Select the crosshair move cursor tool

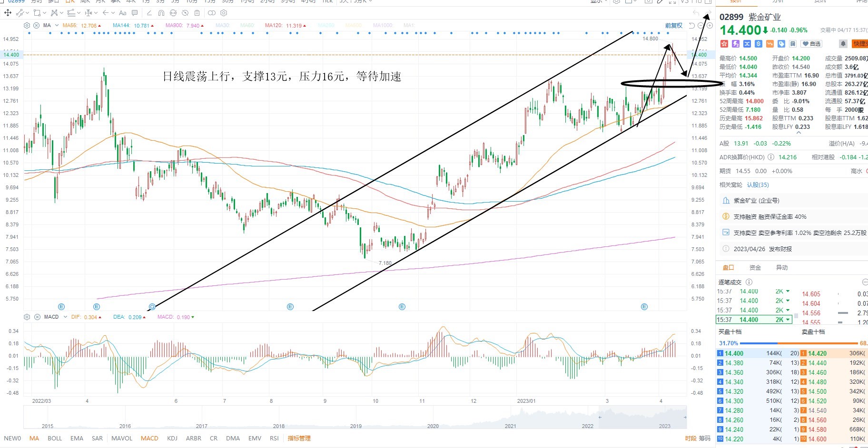point(8,13)
